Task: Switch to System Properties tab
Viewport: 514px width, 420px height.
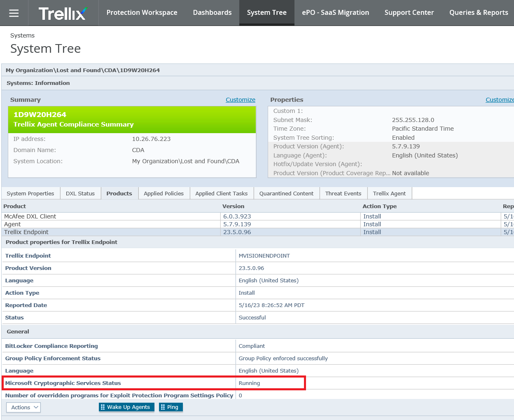Action: [30, 193]
